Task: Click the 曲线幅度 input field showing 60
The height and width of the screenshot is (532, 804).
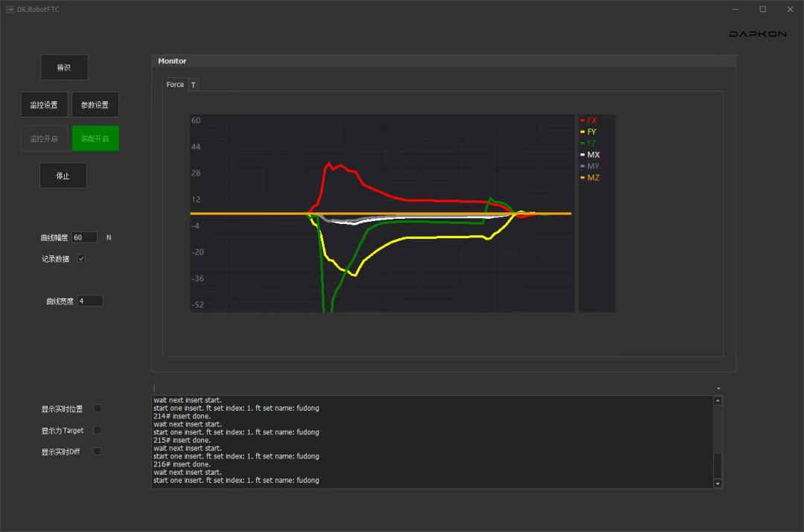Action: point(85,237)
